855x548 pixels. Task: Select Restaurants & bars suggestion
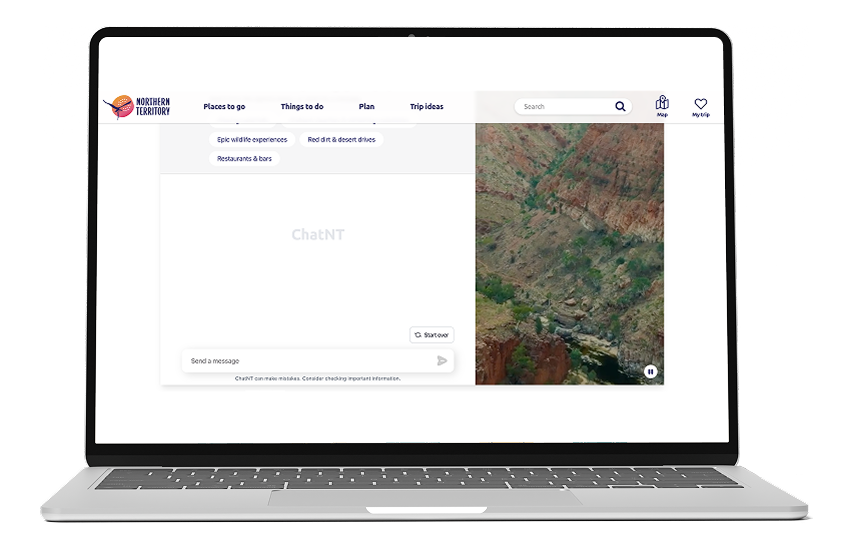pos(244,159)
